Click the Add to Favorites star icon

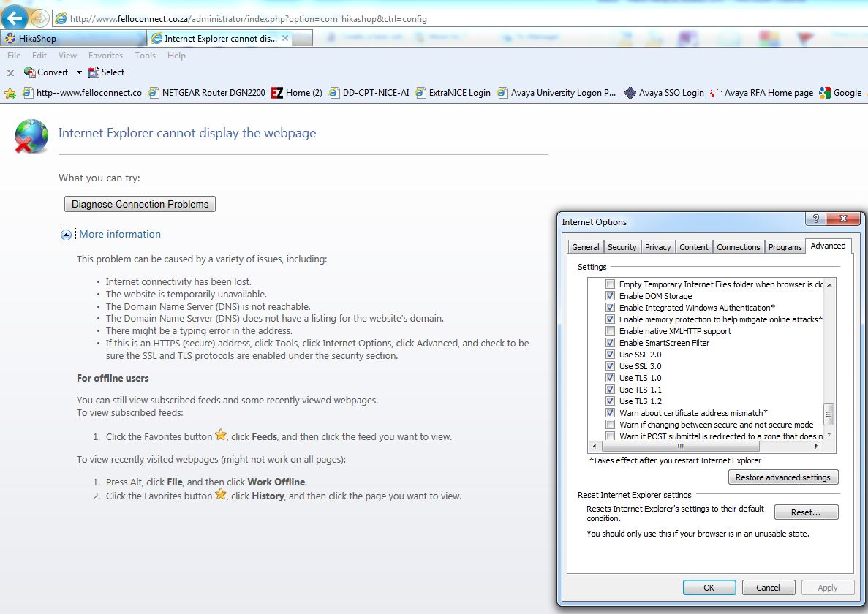10,93
